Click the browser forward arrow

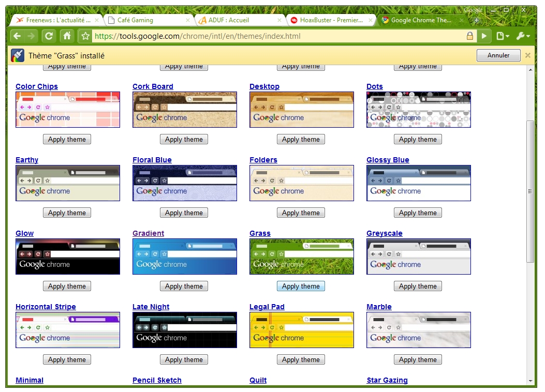(31, 36)
